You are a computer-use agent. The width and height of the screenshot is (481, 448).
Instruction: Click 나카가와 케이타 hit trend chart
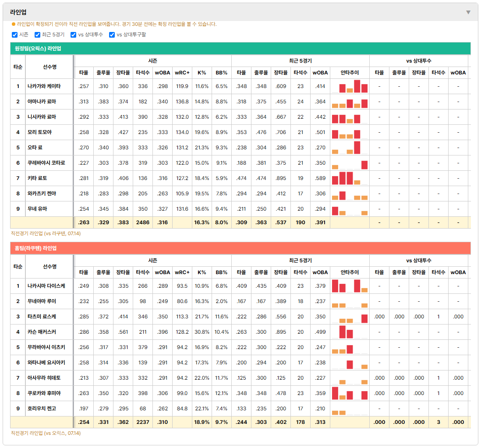click(x=350, y=86)
